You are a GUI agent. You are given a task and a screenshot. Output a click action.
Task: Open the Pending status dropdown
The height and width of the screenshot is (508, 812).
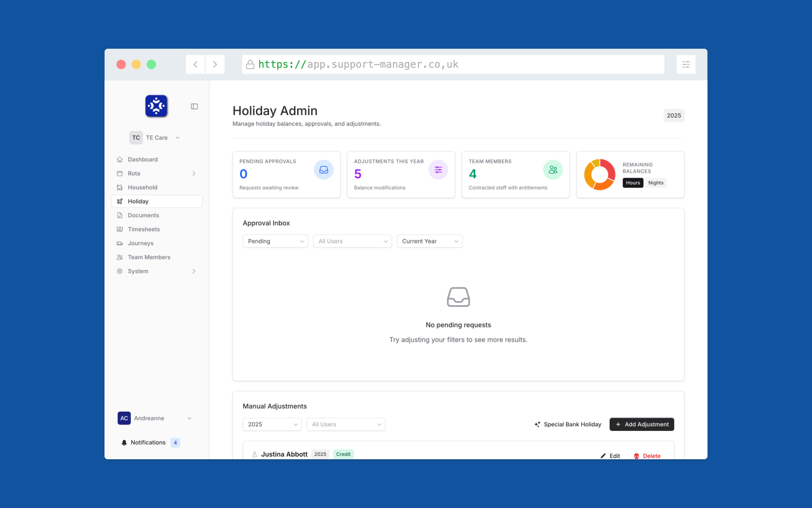coord(275,241)
